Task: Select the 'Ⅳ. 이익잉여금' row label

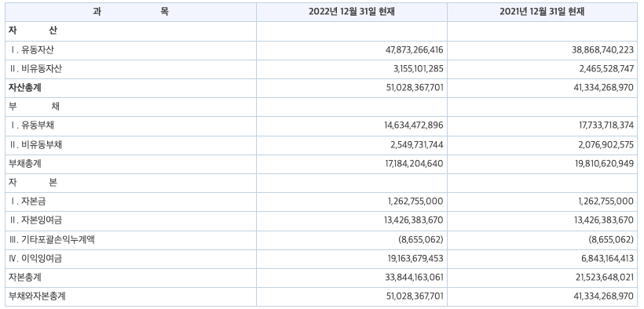Action: tap(35, 259)
